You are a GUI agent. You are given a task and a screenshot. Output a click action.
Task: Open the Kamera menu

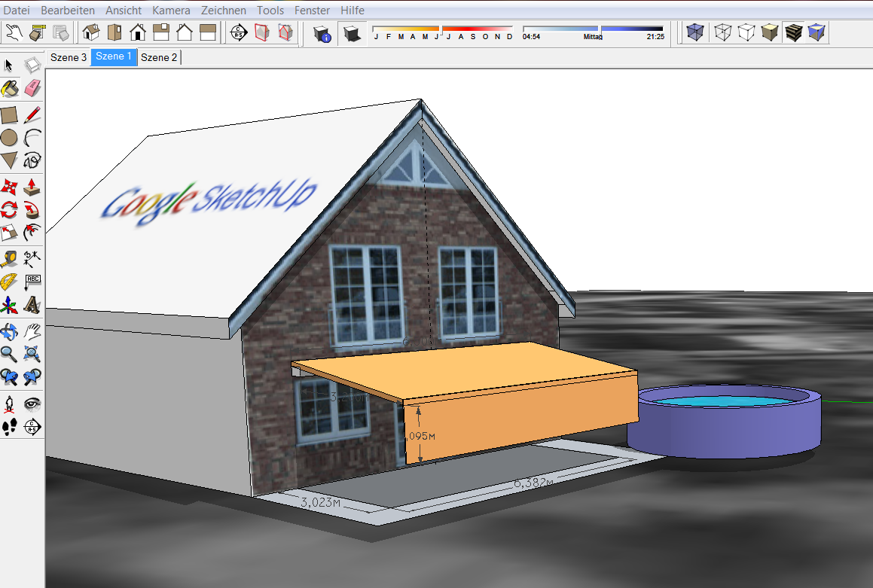tap(171, 11)
